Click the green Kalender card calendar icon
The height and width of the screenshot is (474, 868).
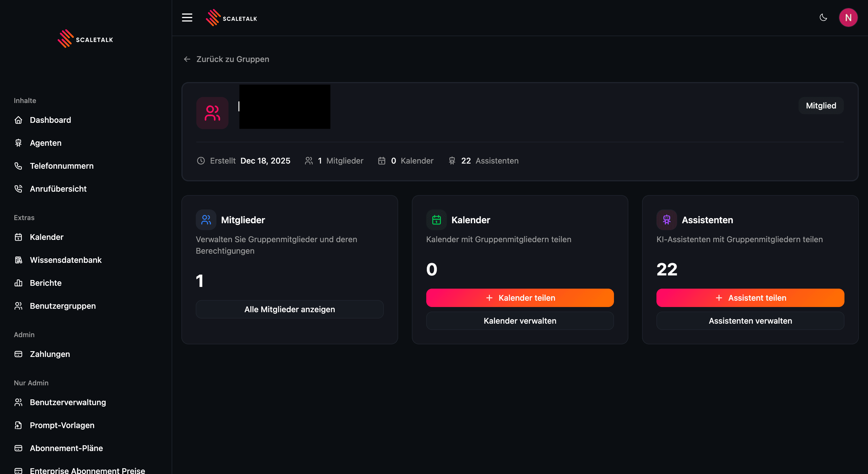pyautogui.click(x=436, y=220)
